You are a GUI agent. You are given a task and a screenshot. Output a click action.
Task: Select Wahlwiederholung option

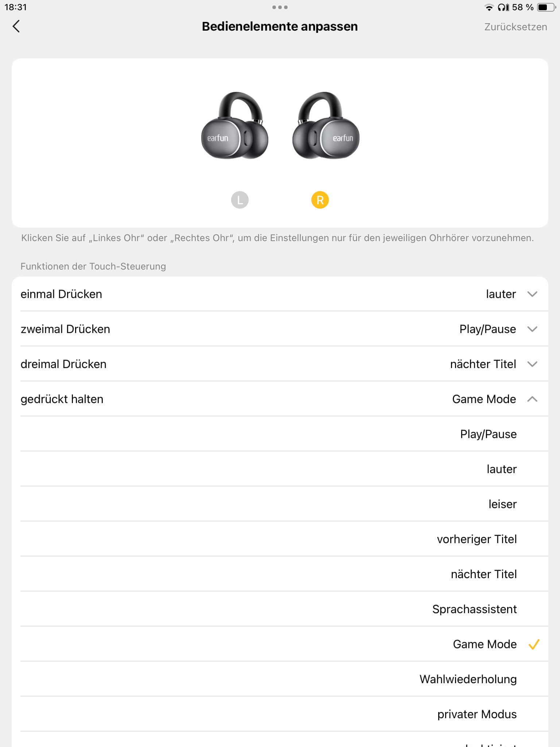(x=468, y=679)
